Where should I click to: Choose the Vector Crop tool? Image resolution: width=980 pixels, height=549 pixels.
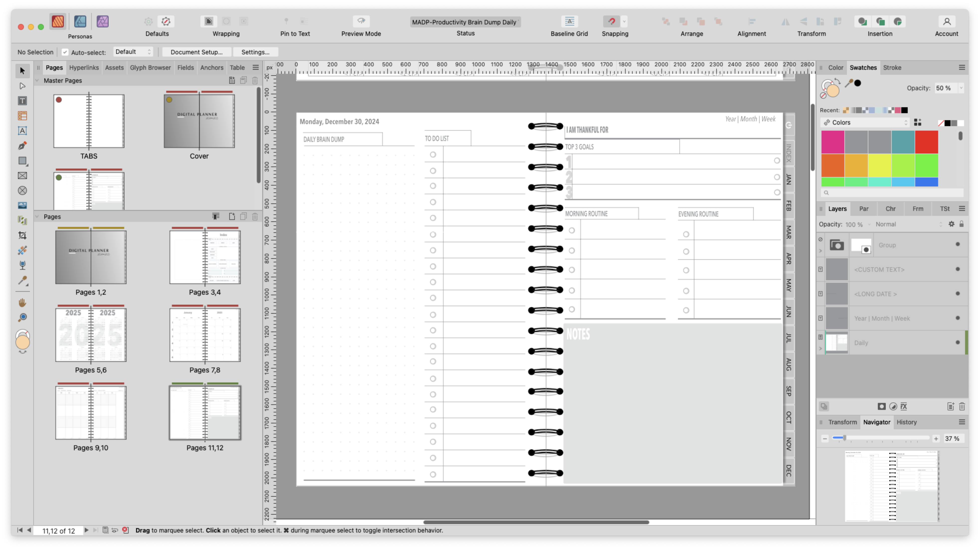pos(22,236)
